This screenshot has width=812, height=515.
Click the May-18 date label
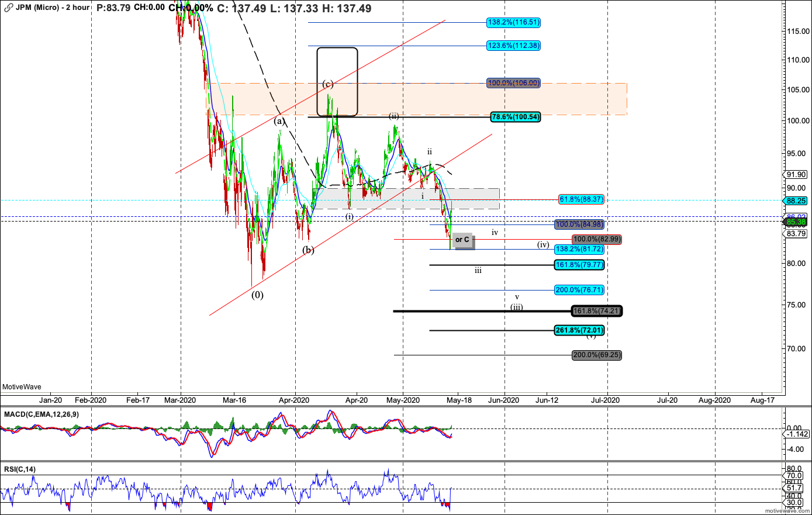(459, 400)
